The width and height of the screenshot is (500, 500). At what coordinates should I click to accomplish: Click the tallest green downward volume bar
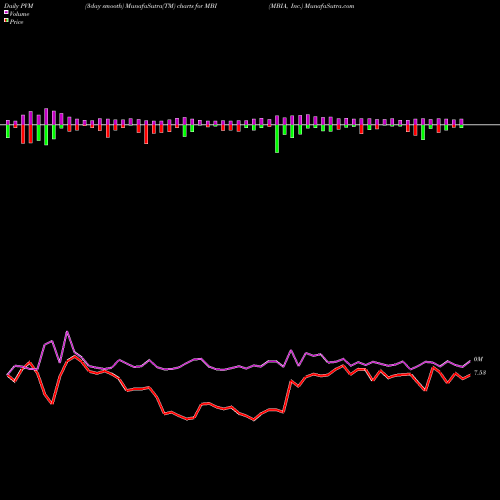click(x=277, y=139)
